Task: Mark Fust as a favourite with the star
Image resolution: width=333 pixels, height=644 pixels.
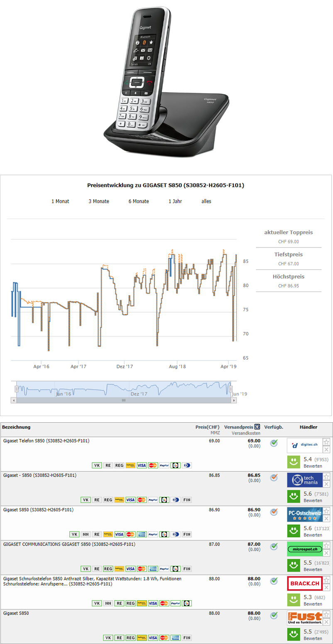Action: click(326, 614)
